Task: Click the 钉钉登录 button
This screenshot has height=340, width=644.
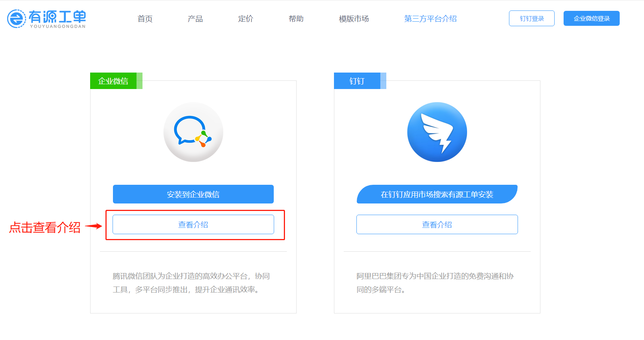Action: [532, 18]
